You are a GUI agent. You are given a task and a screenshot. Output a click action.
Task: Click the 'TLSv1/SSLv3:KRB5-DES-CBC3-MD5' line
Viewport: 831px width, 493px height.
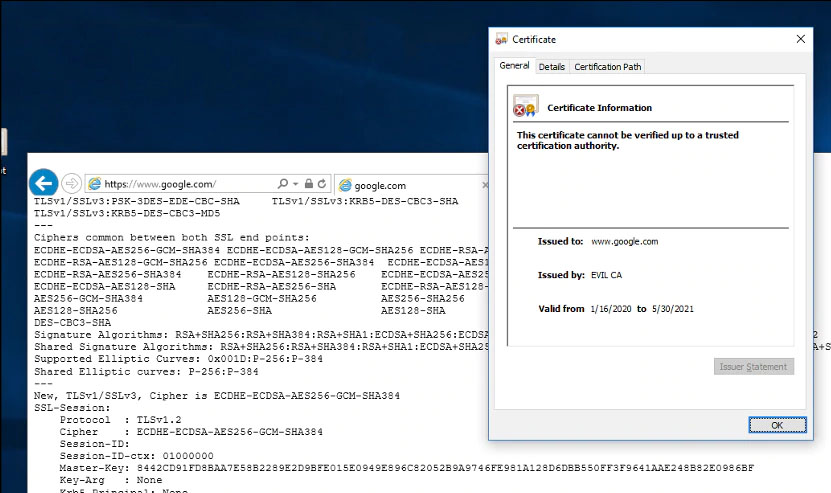coord(127,214)
